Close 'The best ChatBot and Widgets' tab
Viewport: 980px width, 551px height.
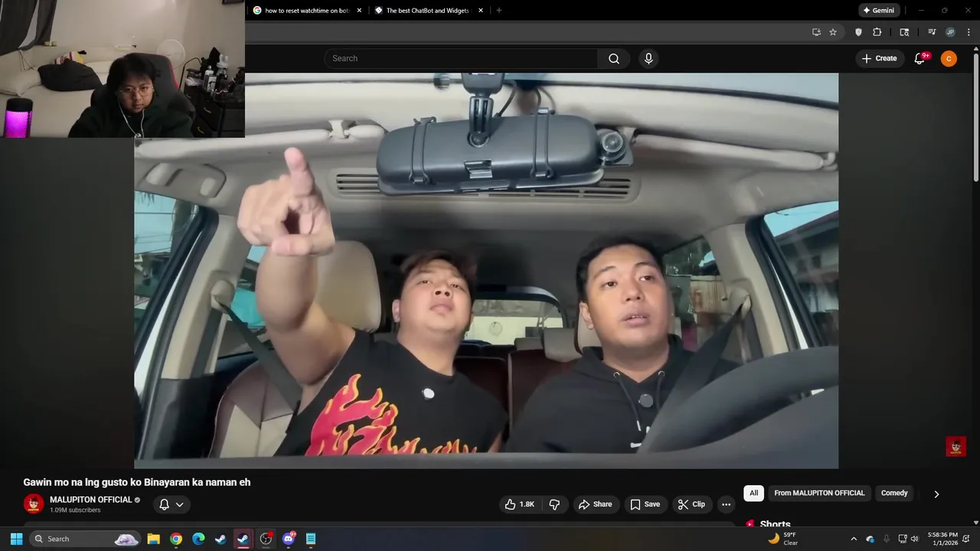pyautogui.click(x=481, y=11)
